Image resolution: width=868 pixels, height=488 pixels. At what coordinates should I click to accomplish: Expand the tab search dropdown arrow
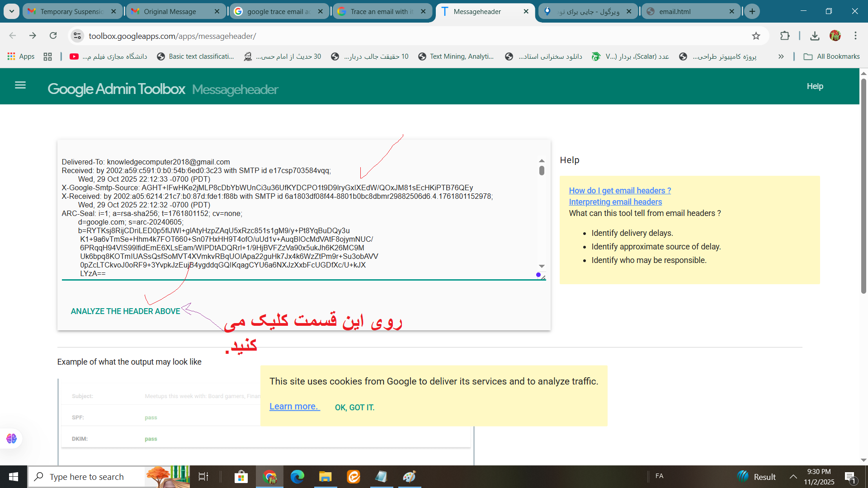pyautogui.click(x=11, y=11)
